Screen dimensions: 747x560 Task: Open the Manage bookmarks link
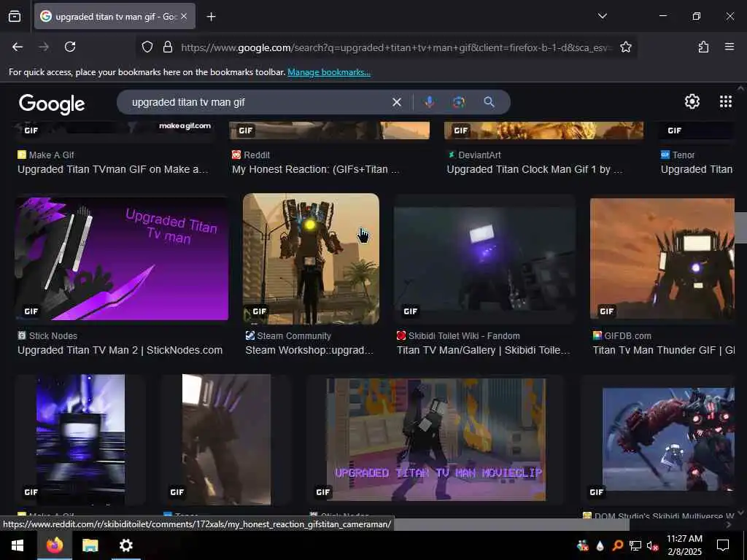click(x=329, y=72)
